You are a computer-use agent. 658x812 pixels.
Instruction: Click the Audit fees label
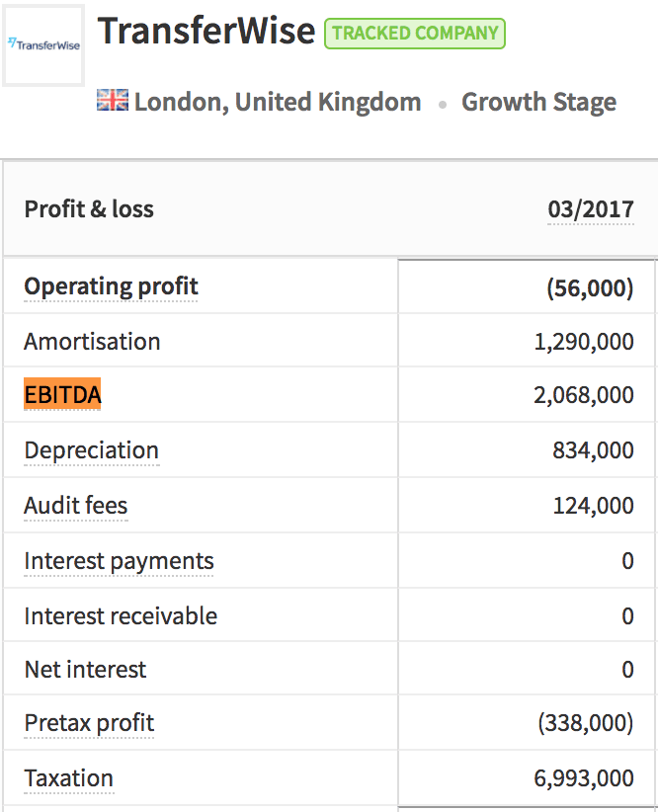pyautogui.click(x=76, y=506)
